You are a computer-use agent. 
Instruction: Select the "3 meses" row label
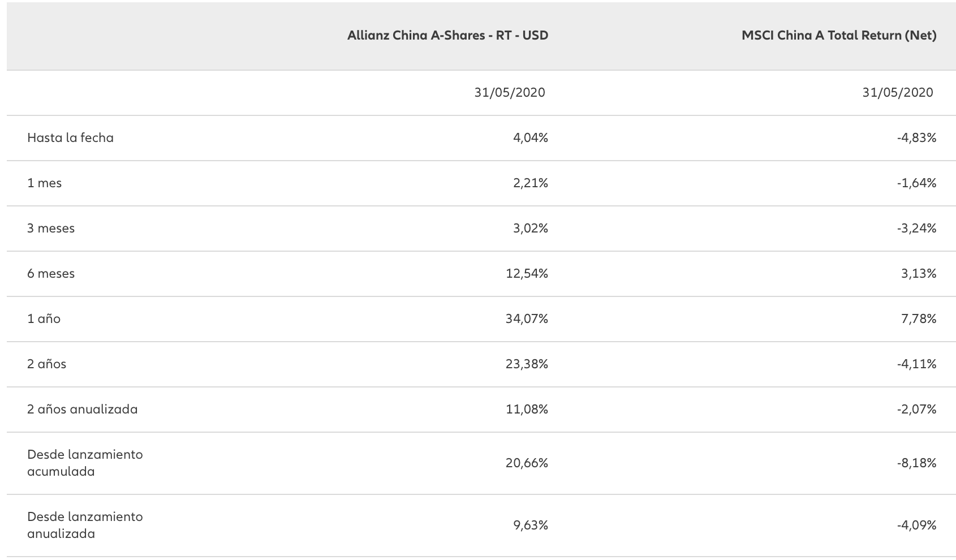[51, 229]
